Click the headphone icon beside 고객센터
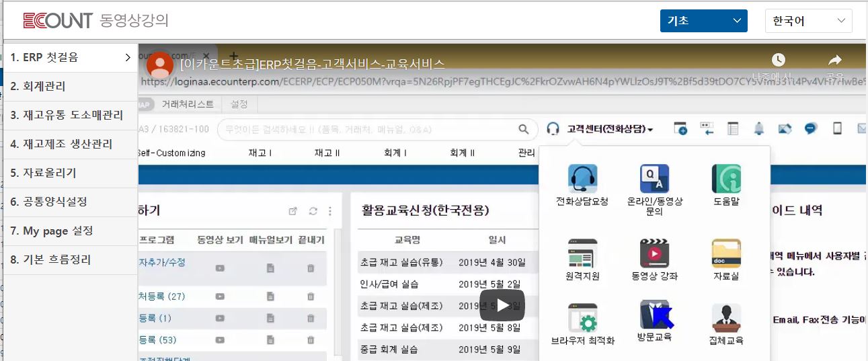The height and width of the screenshot is (361, 868). pyautogui.click(x=553, y=129)
